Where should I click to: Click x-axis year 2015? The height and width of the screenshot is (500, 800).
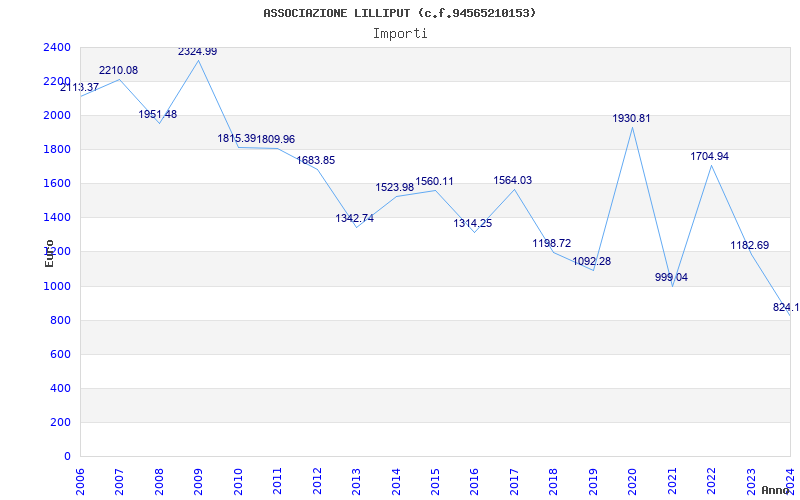(435, 481)
